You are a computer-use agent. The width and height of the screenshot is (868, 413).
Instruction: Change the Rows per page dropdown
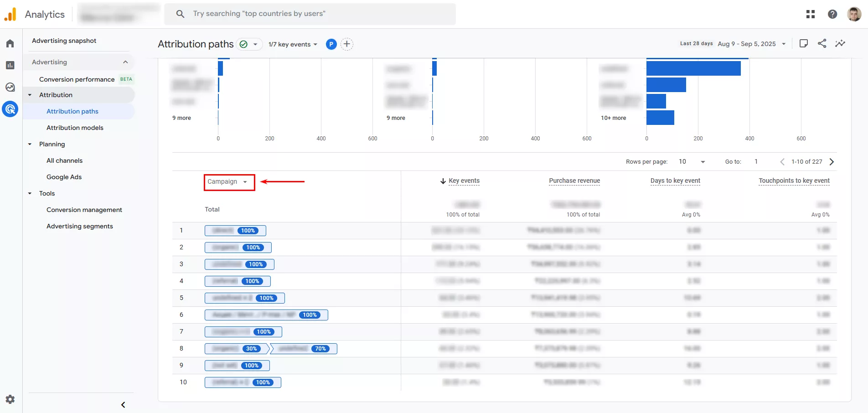tap(692, 162)
